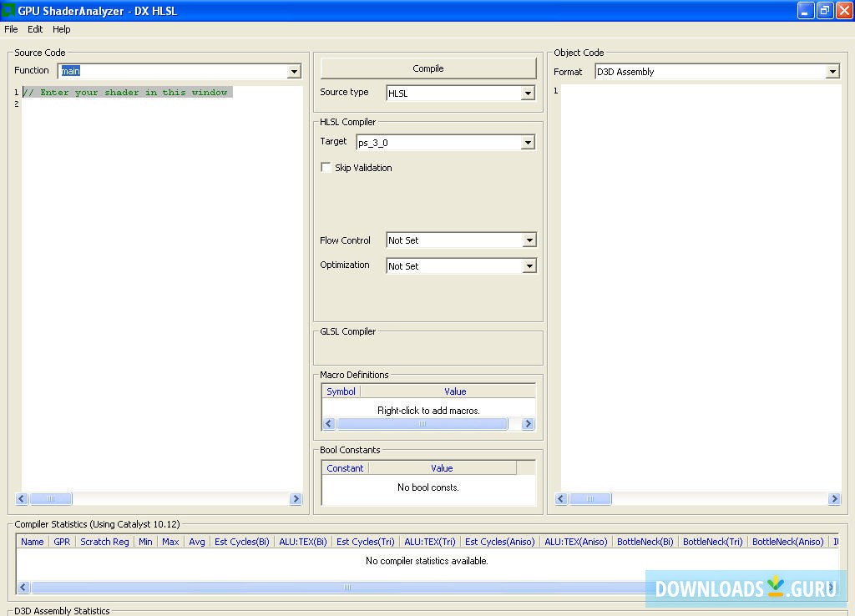Open the File menu

click(x=11, y=29)
